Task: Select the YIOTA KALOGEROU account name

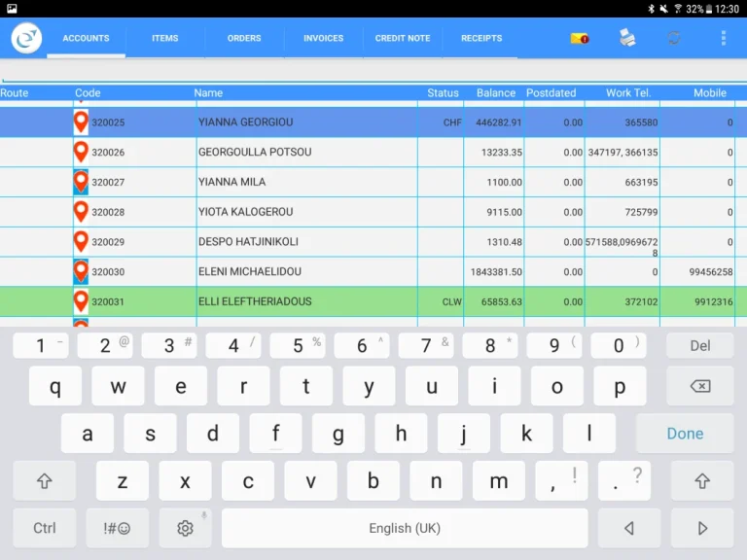Action: click(x=245, y=212)
